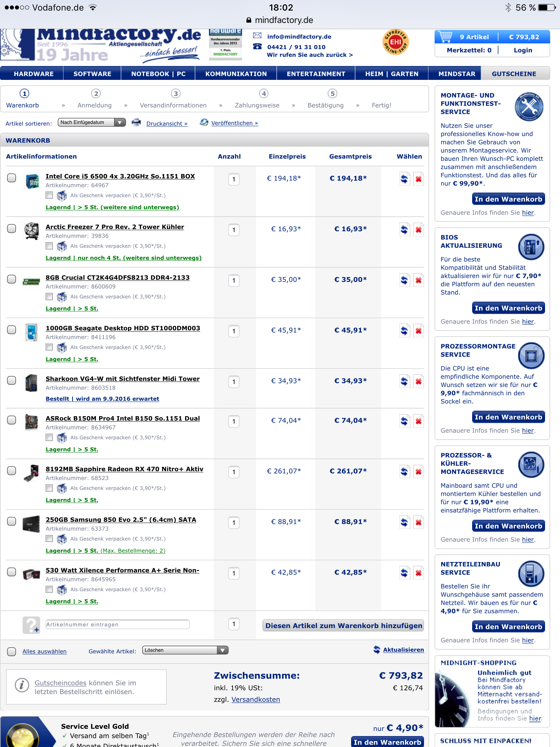This screenshot has width=560, height=747.
Task: Open the Nach Einfügedatum sort dropdown
Action: pyautogui.click(x=92, y=123)
